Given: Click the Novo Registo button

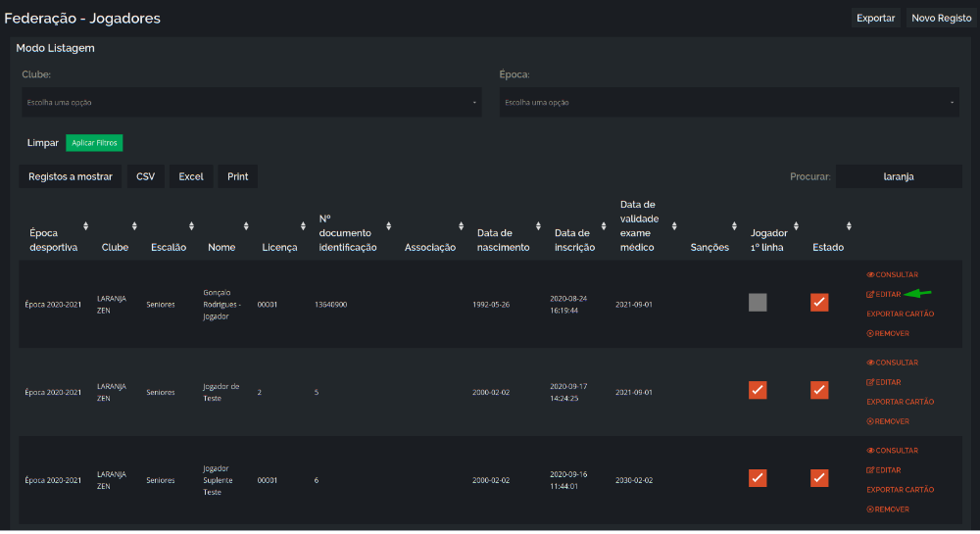Looking at the screenshot, I should tap(941, 18).
